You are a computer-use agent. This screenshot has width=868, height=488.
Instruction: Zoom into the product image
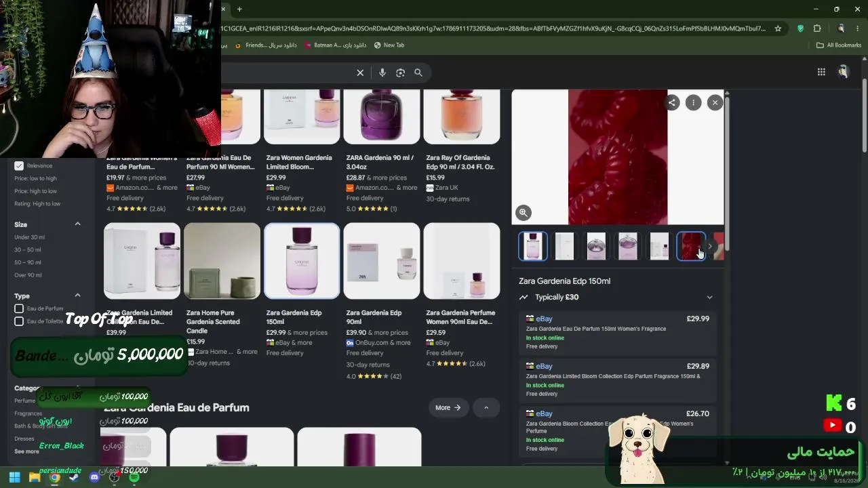coord(523,213)
